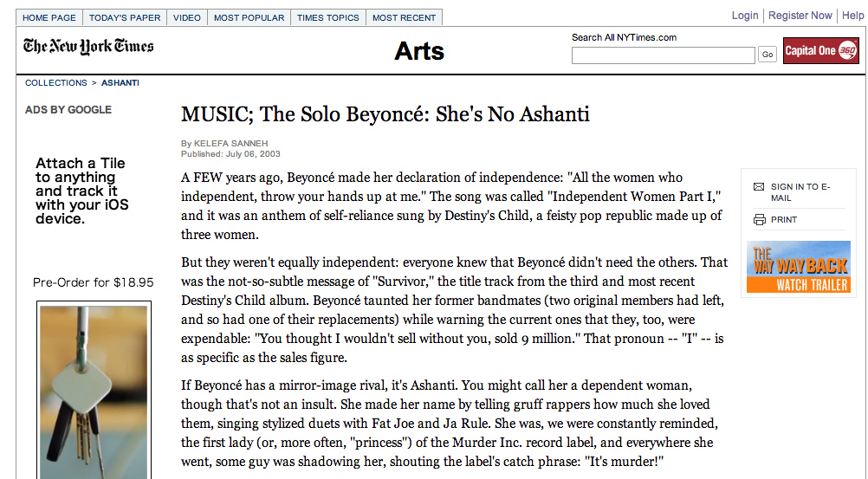
Task: Click the Capital One 360 ad badge
Action: [820, 51]
